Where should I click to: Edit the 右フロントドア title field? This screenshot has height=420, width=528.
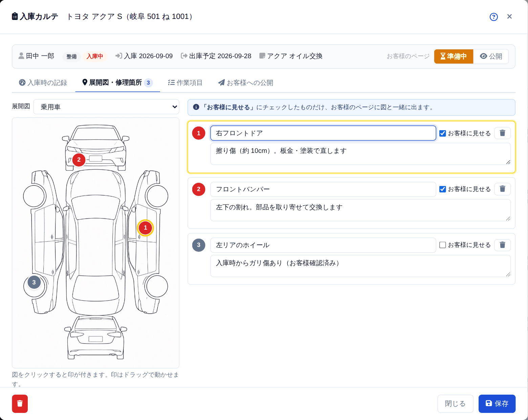(x=323, y=133)
